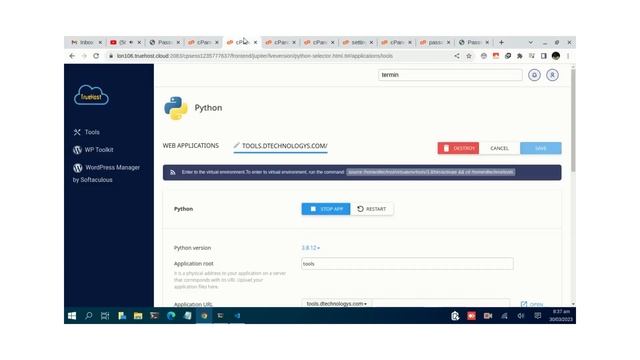Click the Truehost cloud logo
The height and width of the screenshot is (360, 640).
(91, 95)
